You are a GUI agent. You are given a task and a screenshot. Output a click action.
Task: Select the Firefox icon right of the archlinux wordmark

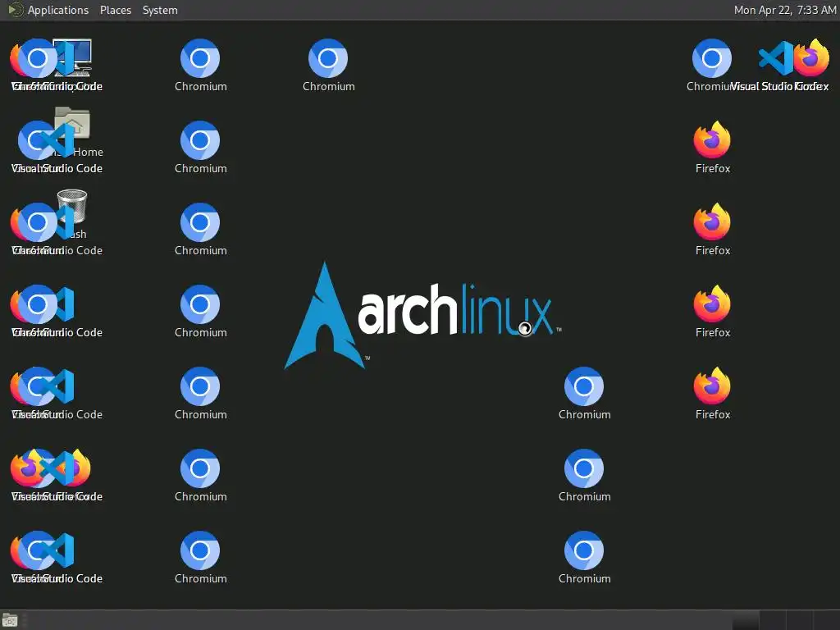click(x=712, y=304)
